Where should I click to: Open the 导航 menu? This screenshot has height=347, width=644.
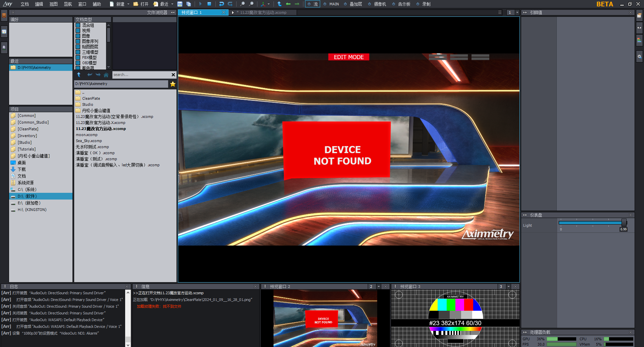[68, 4]
